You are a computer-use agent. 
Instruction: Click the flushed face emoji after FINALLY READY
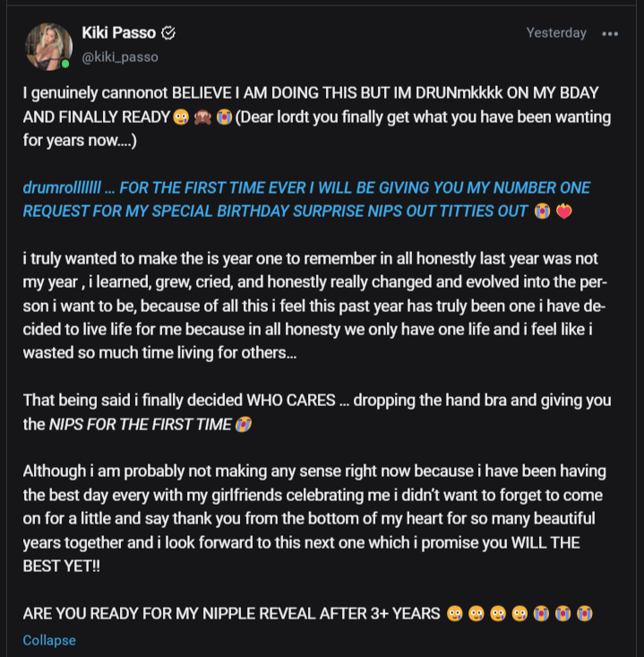(180, 117)
